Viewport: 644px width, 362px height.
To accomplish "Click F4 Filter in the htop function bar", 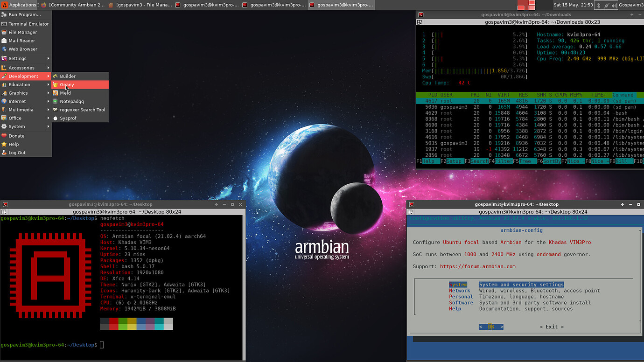I will click(x=500, y=161).
